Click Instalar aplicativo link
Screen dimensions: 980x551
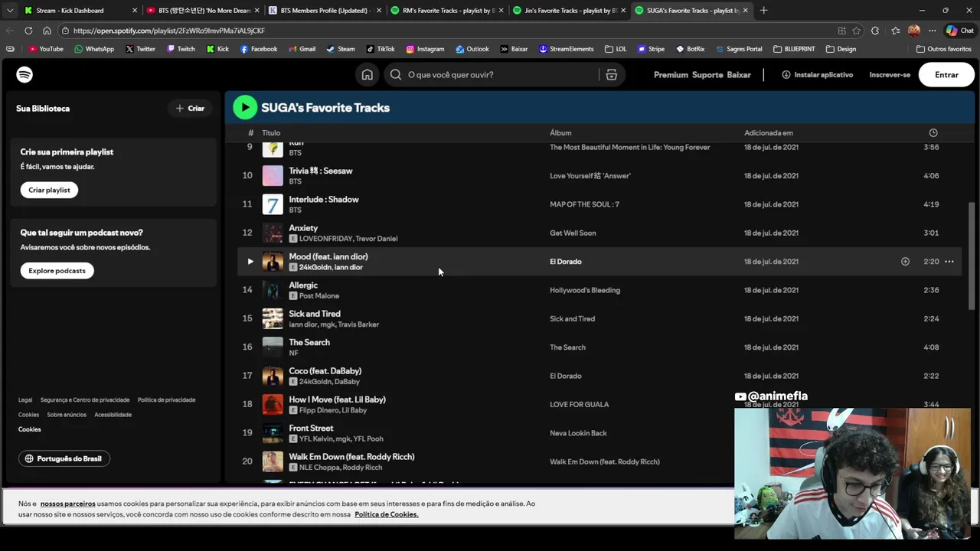pyautogui.click(x=817, y=75)
